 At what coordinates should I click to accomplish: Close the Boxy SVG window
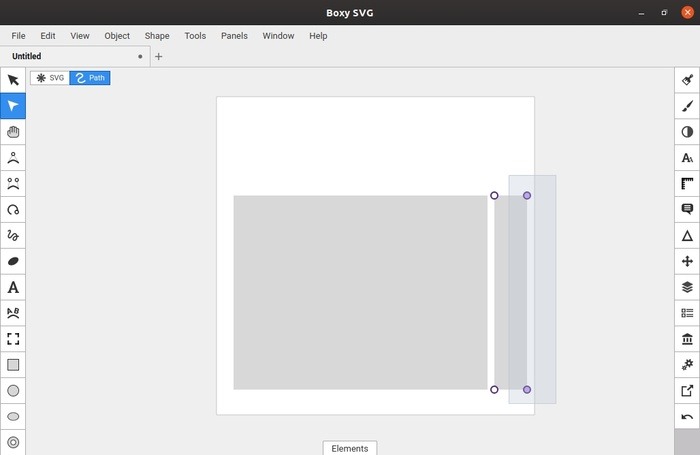pos(687,13)
